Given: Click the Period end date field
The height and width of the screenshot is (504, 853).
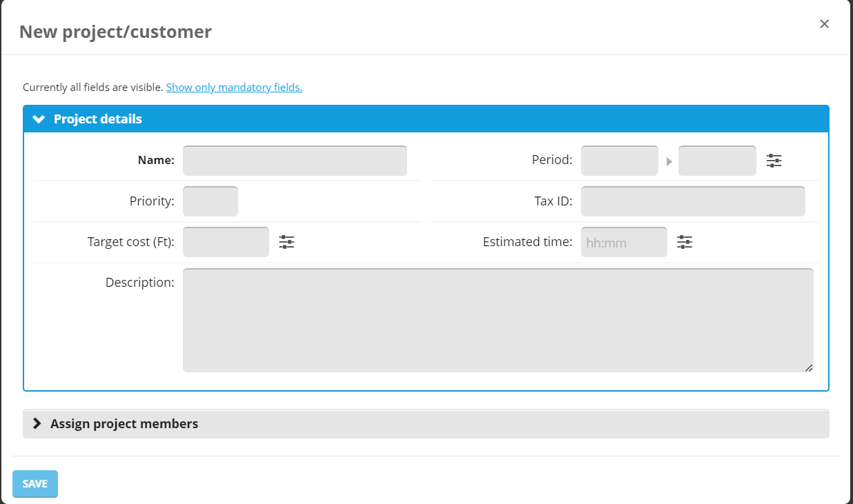Looking at the screenshot, I should pyautogui.click(x=717, y=161).
